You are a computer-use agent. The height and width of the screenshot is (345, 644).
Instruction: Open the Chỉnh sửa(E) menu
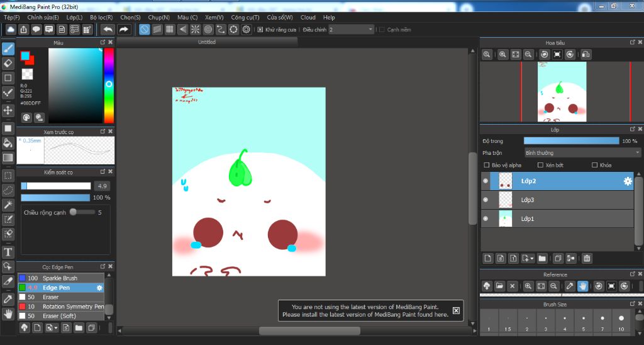tap(43, 17)
